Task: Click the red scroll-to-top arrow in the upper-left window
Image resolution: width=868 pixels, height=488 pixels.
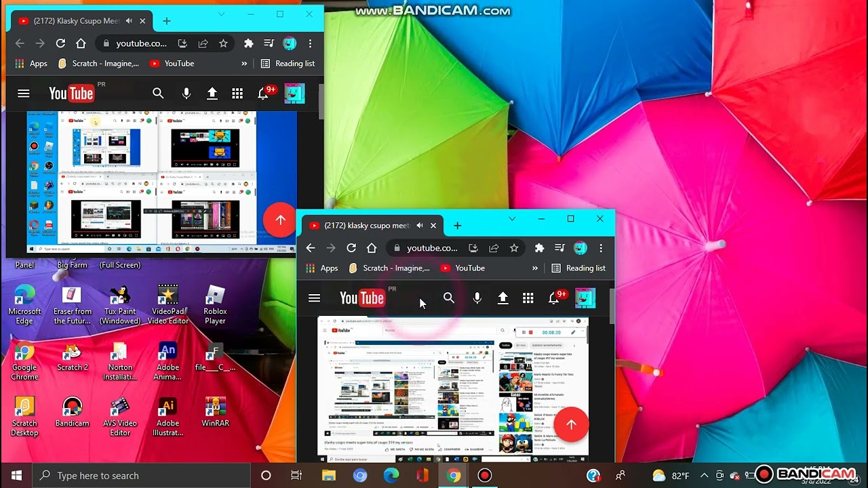Action: 280,220
